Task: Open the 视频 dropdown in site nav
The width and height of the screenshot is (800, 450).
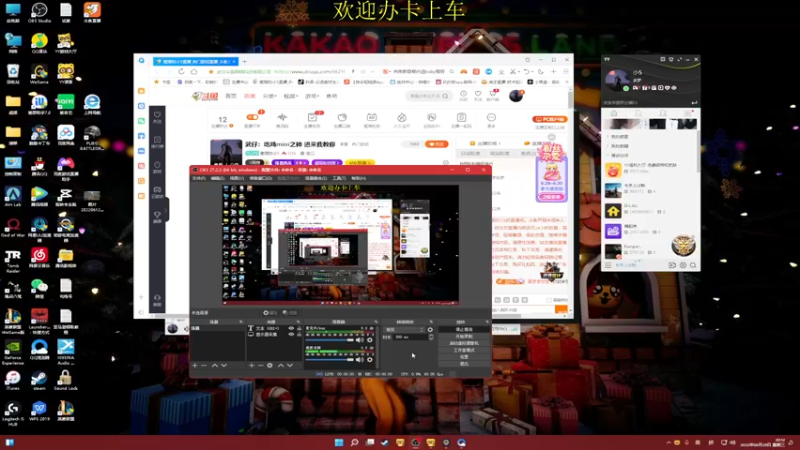Action: (290, 96)
